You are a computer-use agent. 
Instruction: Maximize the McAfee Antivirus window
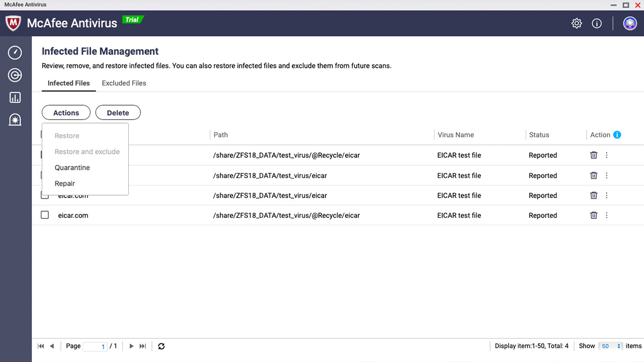(626, 5)
